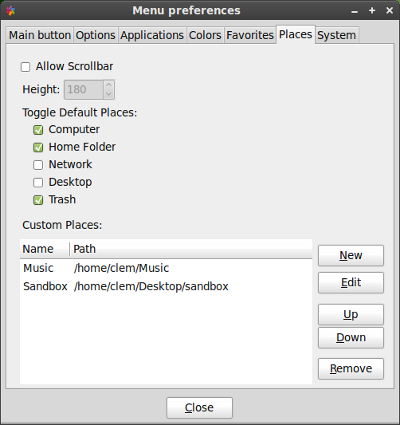Enable the Network checkbox
The height and width of the screenshot is (425, 400).
(x=38, y=165)
